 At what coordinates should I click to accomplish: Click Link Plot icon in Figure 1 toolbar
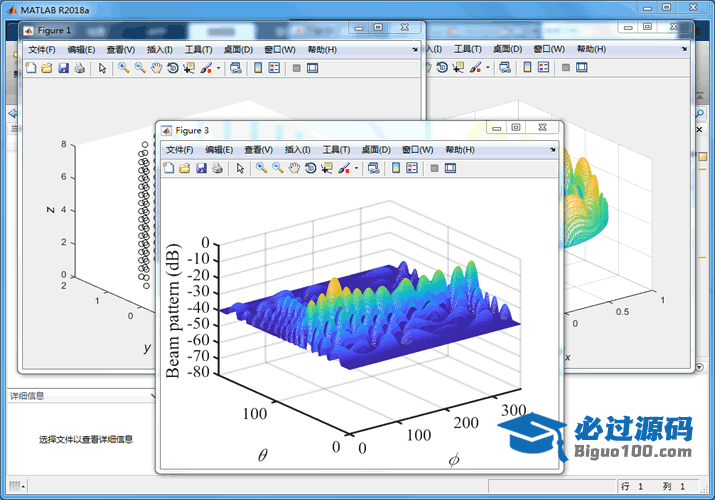(236, 68)
